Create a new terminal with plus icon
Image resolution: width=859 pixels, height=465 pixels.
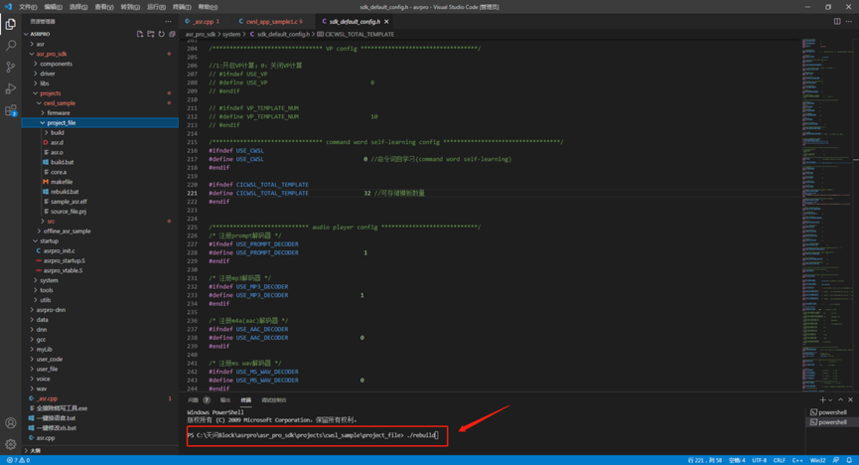click(x=822, y=400)
